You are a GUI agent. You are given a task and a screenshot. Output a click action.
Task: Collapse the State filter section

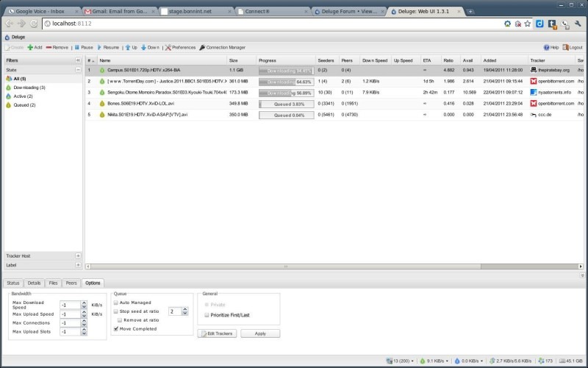(78, 70)
